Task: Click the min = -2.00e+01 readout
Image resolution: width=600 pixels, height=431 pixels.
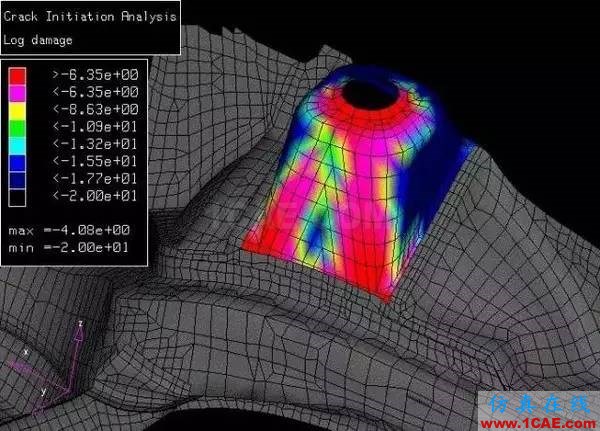Action: 72,246
